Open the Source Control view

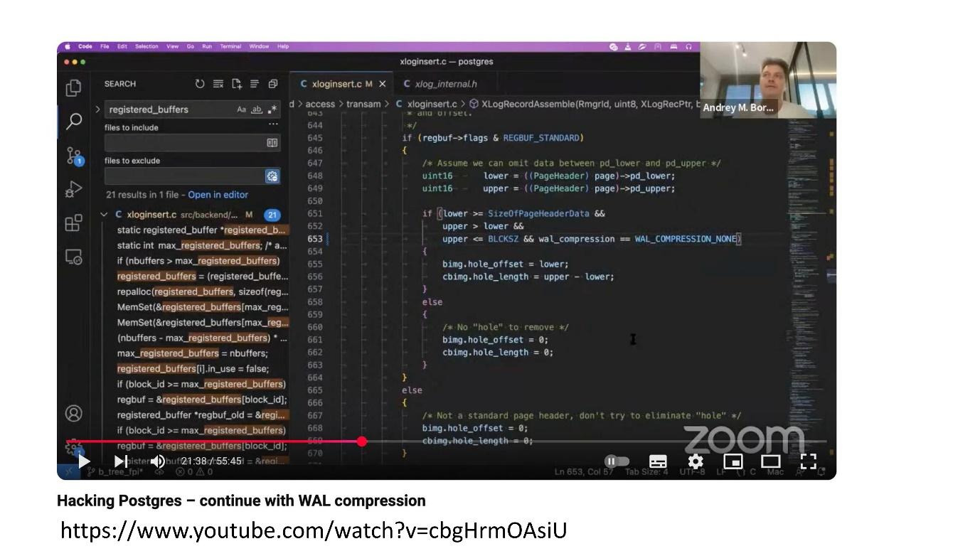(74, 156)
